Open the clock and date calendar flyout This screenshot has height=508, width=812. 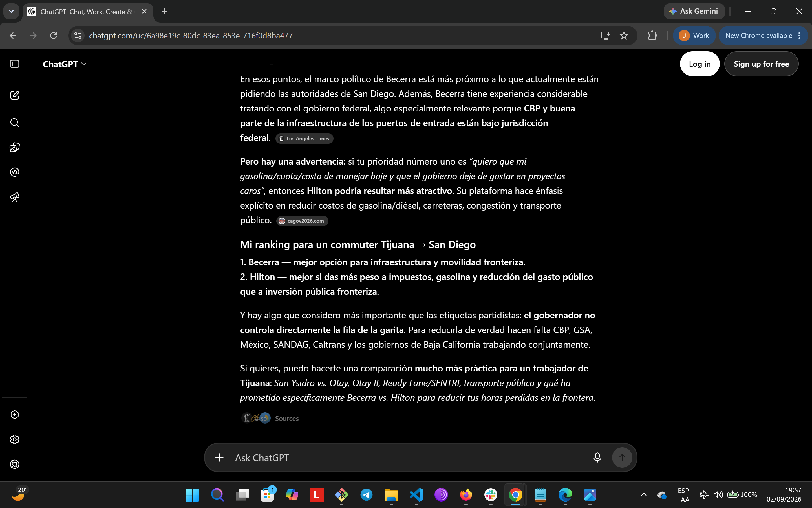(x=784, y=495)
